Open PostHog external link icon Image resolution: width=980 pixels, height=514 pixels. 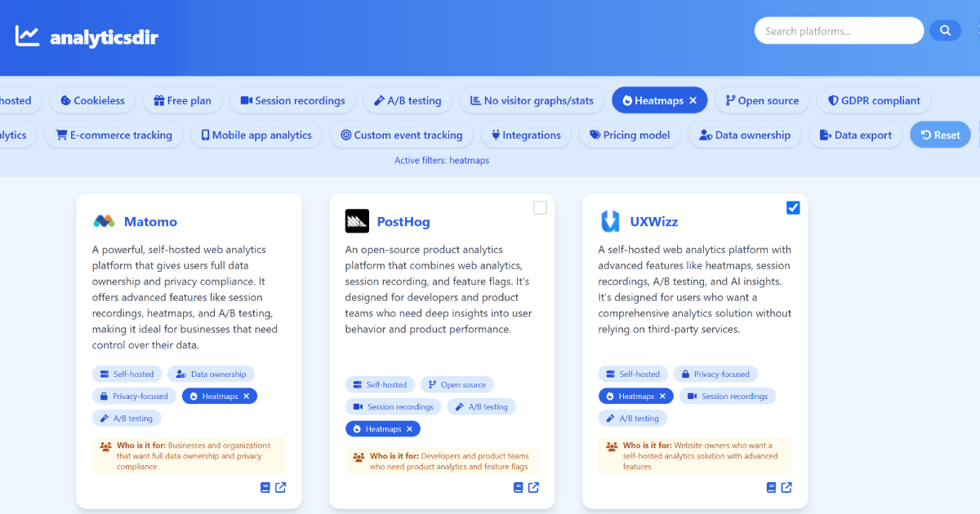click(533, 488)
